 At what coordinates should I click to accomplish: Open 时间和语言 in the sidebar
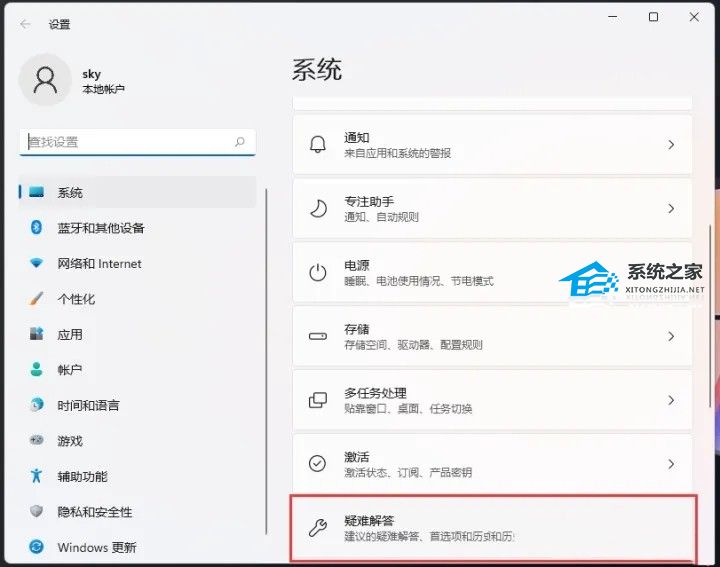tap(137, 405)
